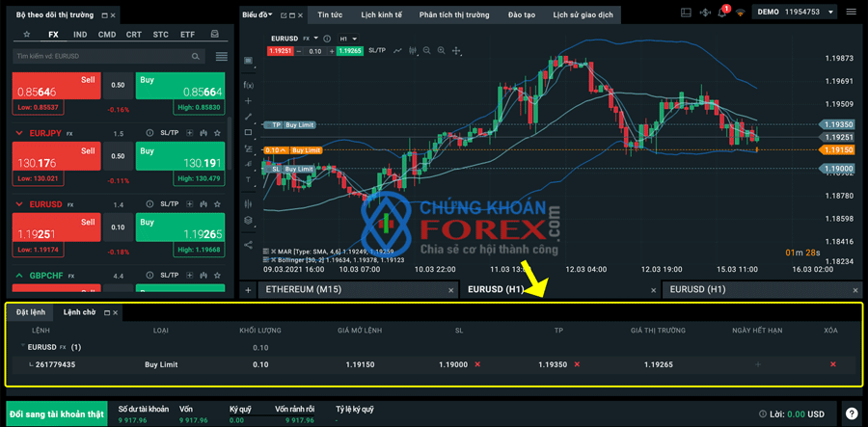
Task: Switch to the Tin tức tab
Action: click(330, 14)
